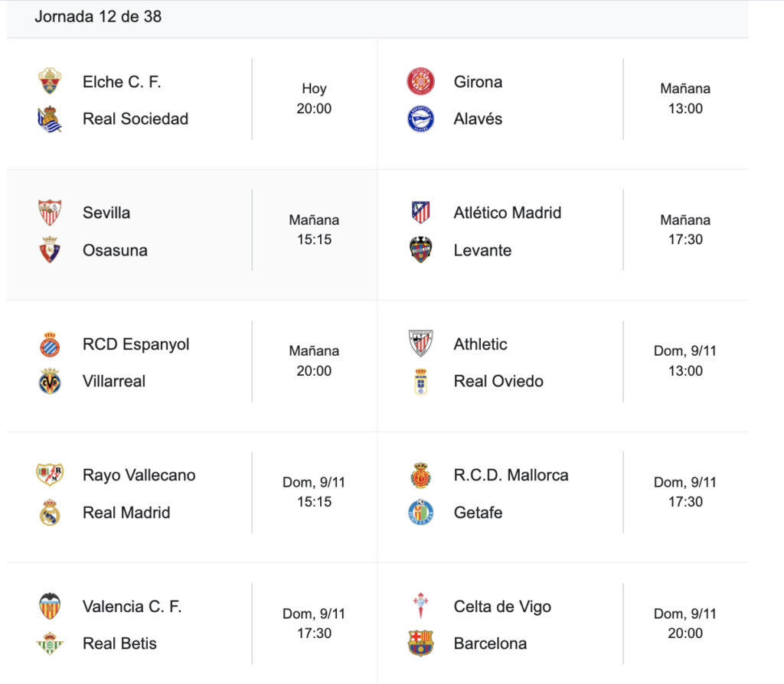
Task: Click the Atlético Madrid crest
Action: (x=420, y=213)
